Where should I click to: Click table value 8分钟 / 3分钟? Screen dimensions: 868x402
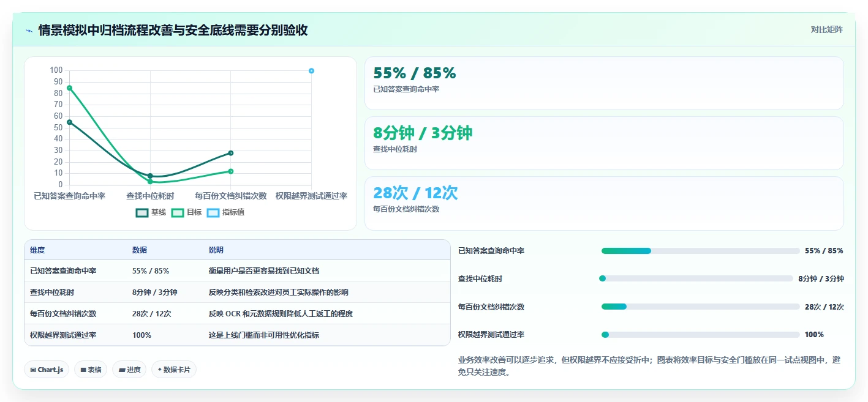point(155,292)
